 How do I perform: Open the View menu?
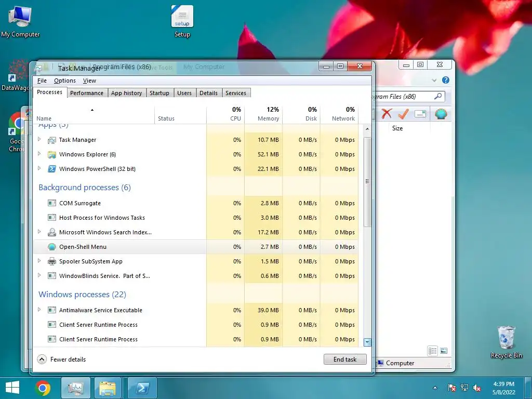[x=89, y=81]
